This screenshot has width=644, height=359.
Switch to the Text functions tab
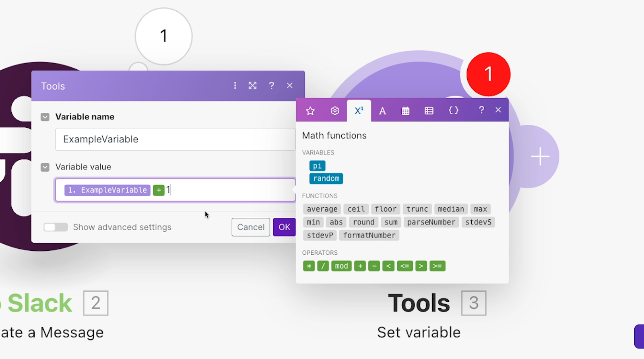(382, 111)
